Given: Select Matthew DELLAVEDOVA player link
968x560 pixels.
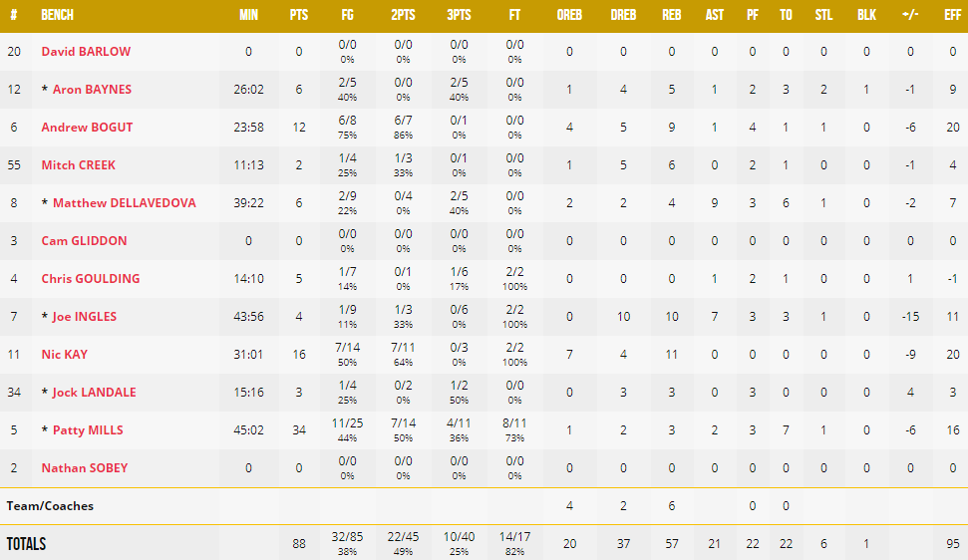Looking at the screenshot, I should pos(124,203).
